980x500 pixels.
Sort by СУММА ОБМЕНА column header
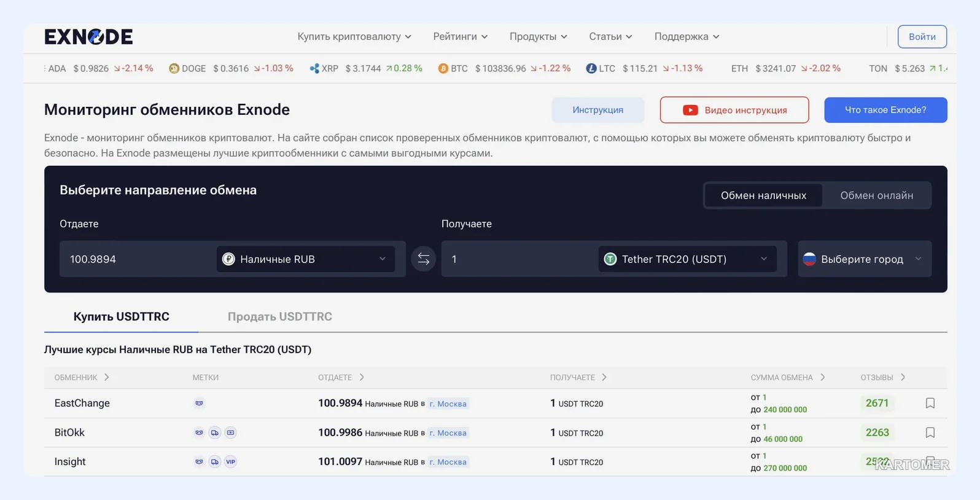pos(787,377)
